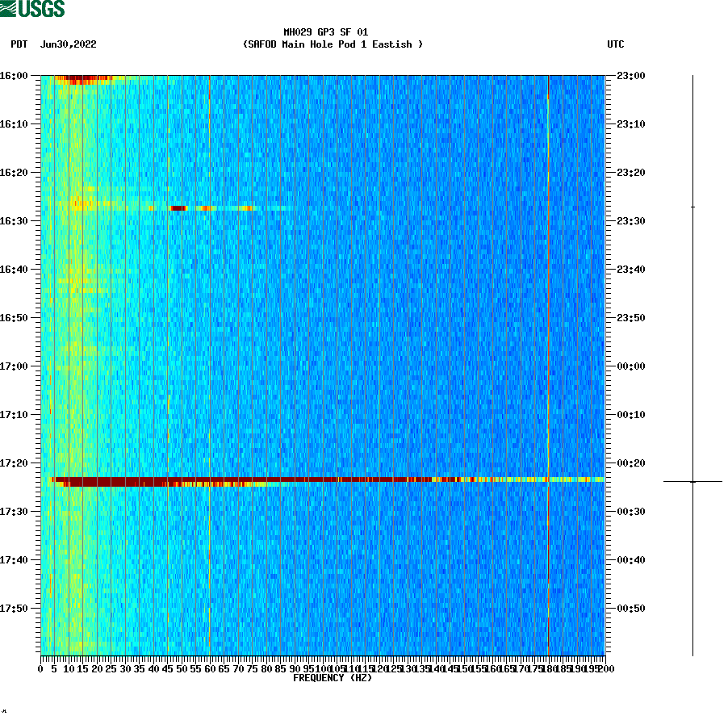
Task: Select the dark red event band near 17:23
Action: pyautogui.click(x=242, y=479)
